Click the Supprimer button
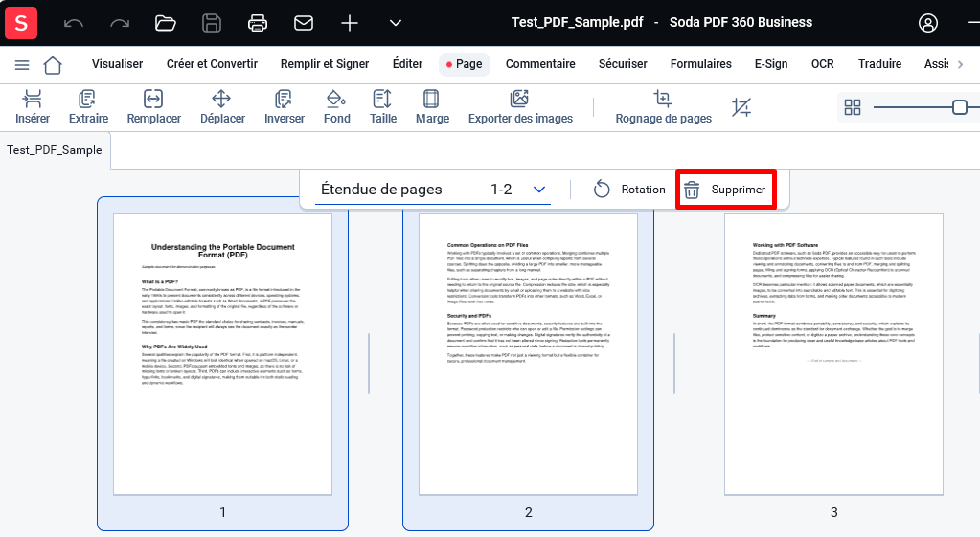Viewport: 980px width, 537px height. click(725, 190)
